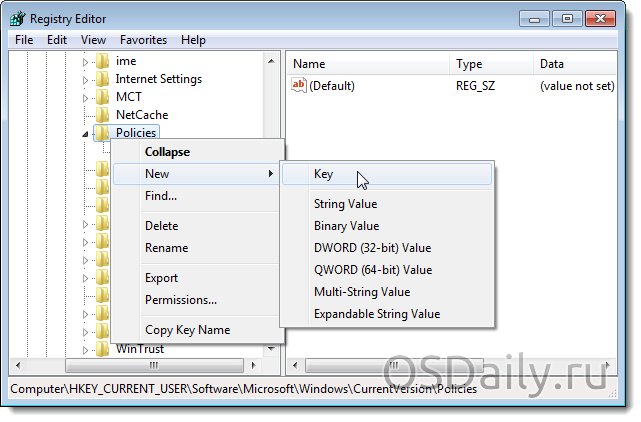Select Key from the New submenu
Screen dimensions: 641x422
323,174
